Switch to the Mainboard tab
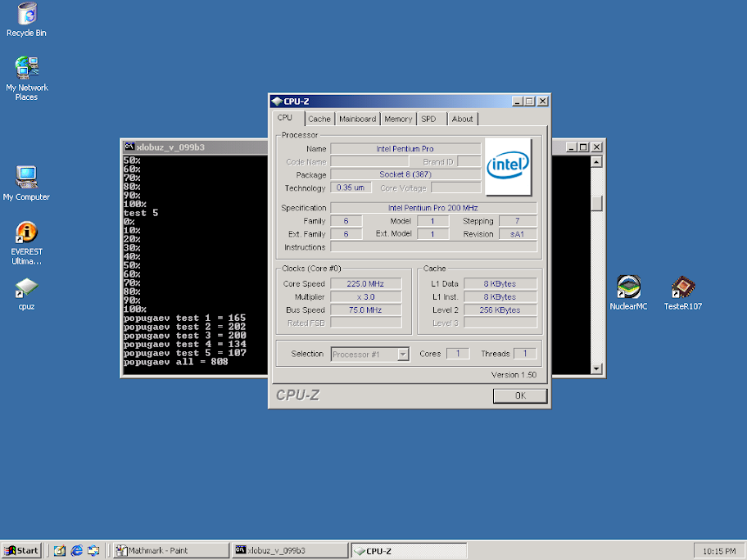Image resolution: width=747 pixels, height=560 pixels. pos(357,119)
